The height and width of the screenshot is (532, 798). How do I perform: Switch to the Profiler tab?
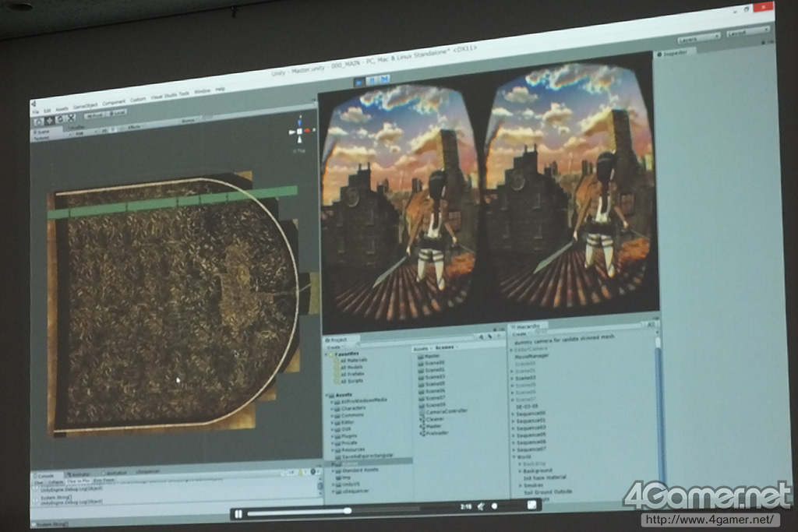[76, 127]
